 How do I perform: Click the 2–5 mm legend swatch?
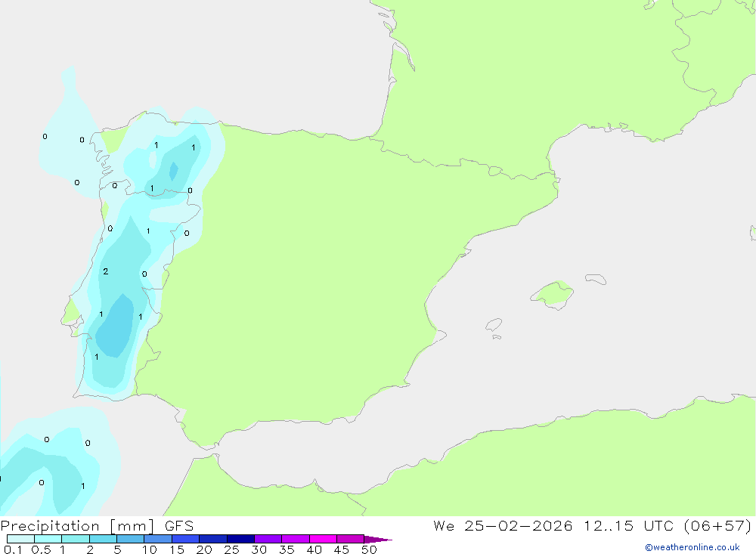click(x=103, y=539)
